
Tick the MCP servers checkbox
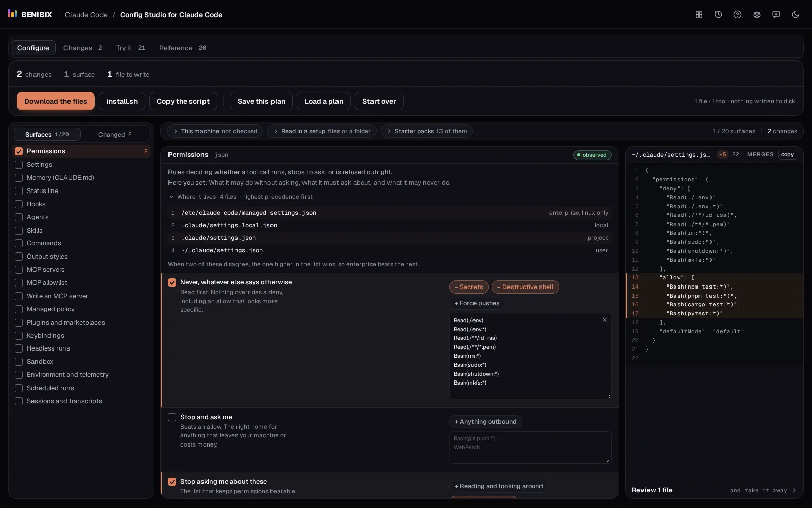(19, 270)
